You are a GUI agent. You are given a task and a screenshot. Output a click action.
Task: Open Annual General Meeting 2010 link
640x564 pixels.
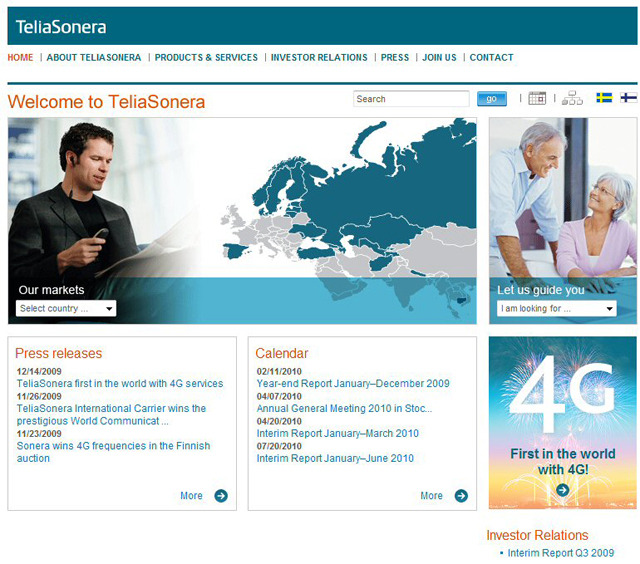pyautogui.click(x=344, y=409)
